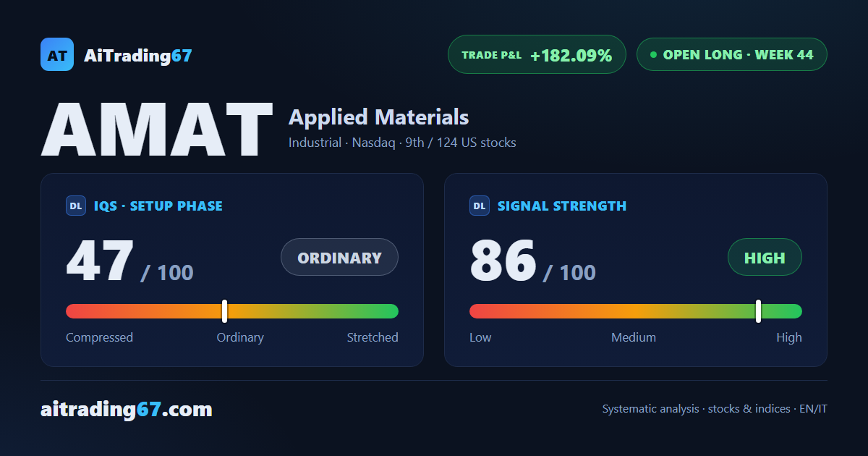Click the green status dot in Open Long badge
The image size is (868, 456).
click(654, 54)
